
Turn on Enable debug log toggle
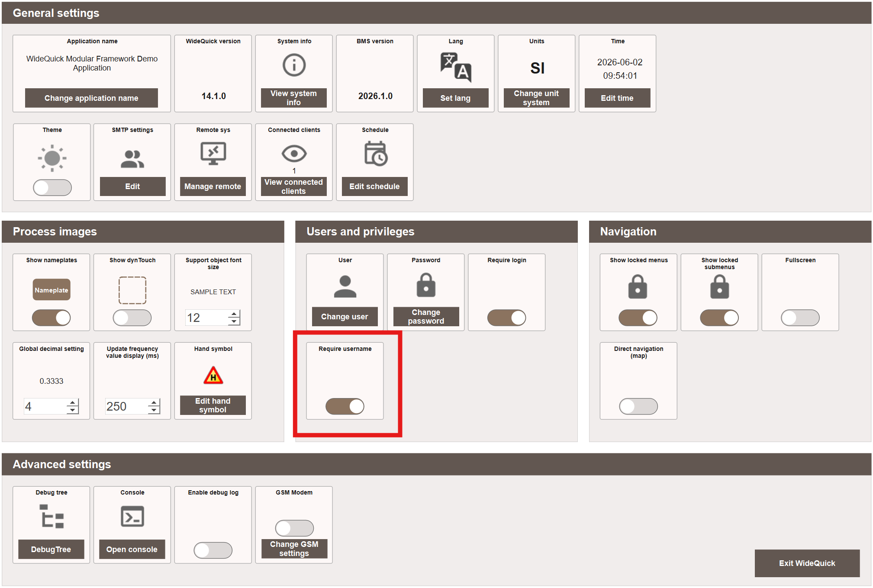click(x=213, y=550)
